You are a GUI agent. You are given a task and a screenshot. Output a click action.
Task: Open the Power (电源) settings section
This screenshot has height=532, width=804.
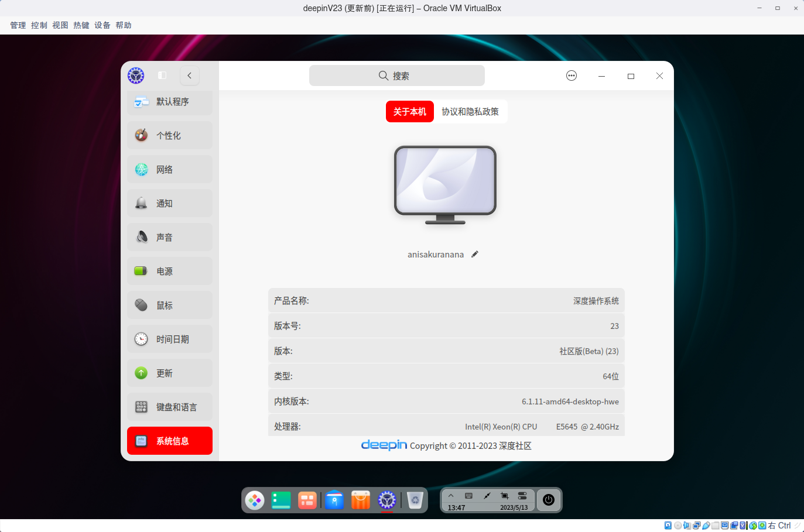click(169, 271)
